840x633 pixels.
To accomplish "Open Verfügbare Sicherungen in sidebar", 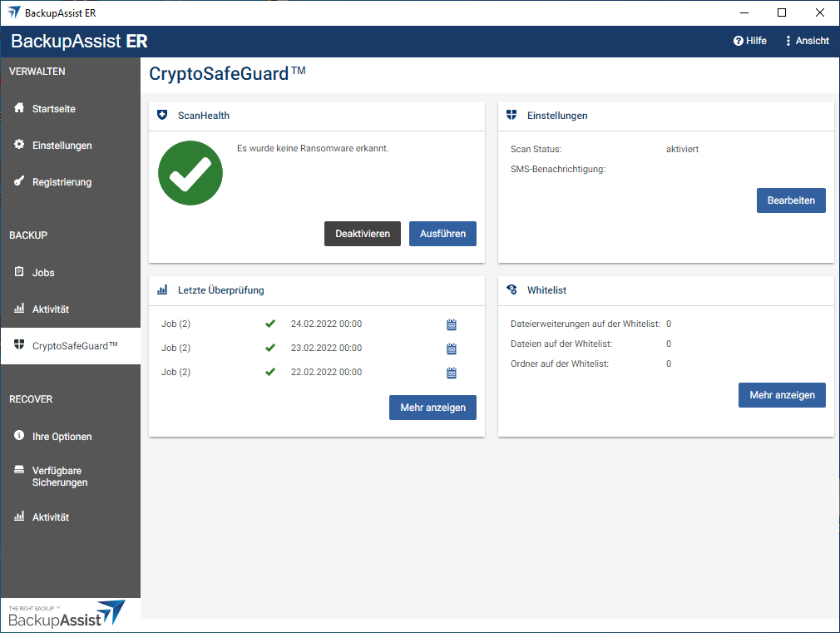I will (60, 477).
